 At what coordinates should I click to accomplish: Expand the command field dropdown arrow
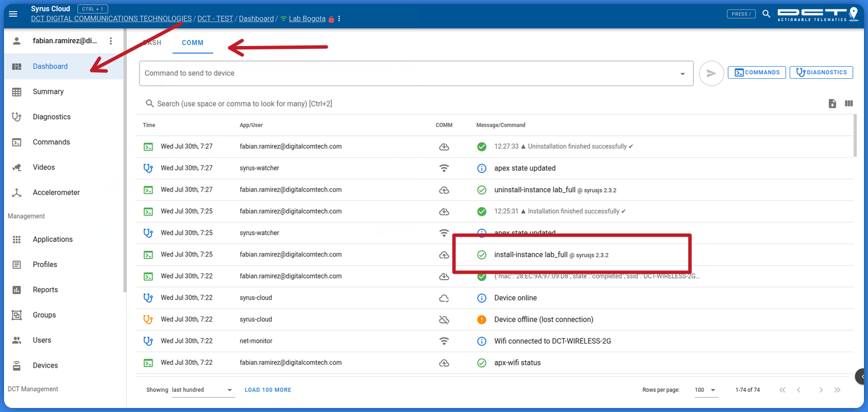(x=683, y=74)
